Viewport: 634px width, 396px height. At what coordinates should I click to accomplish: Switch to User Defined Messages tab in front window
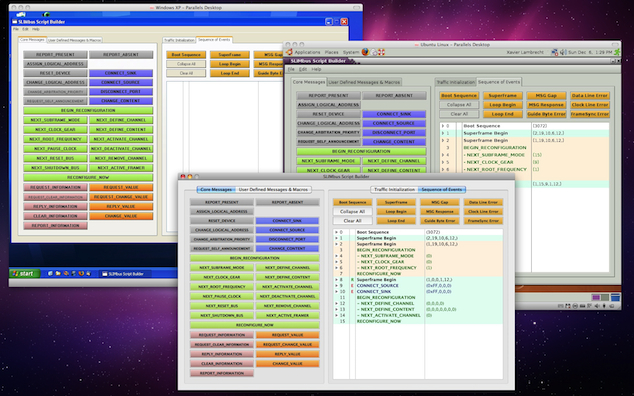(x=273, y=189)
